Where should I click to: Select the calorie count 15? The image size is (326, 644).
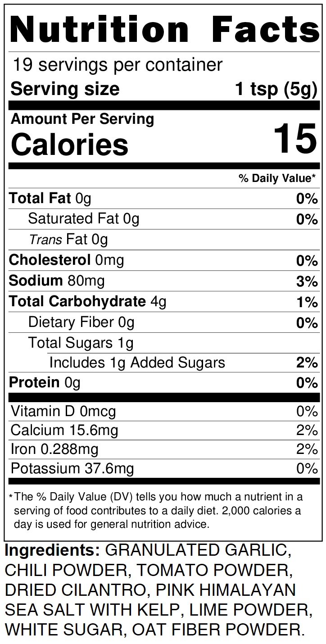point(295,140)
